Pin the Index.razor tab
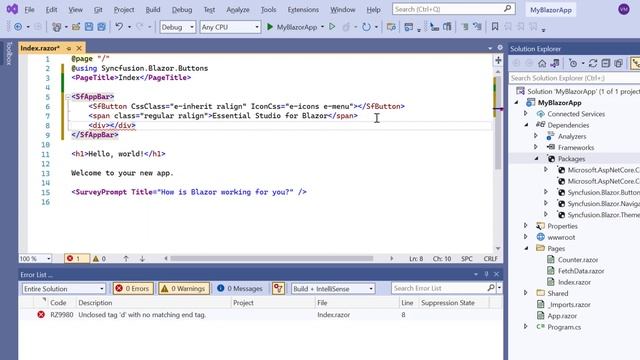640x360 pixels. [69, 48]
